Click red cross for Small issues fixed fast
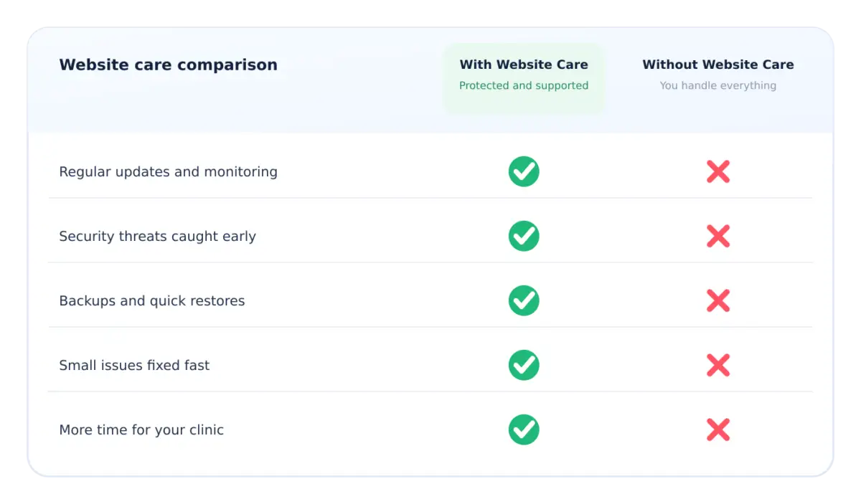 718,365
